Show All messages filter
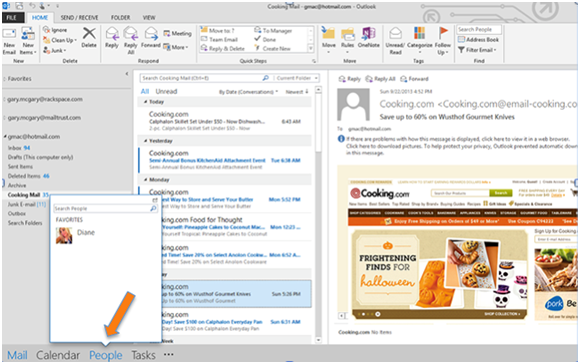The height and width of the screenshot is (364, 580). tap(145, 91)
